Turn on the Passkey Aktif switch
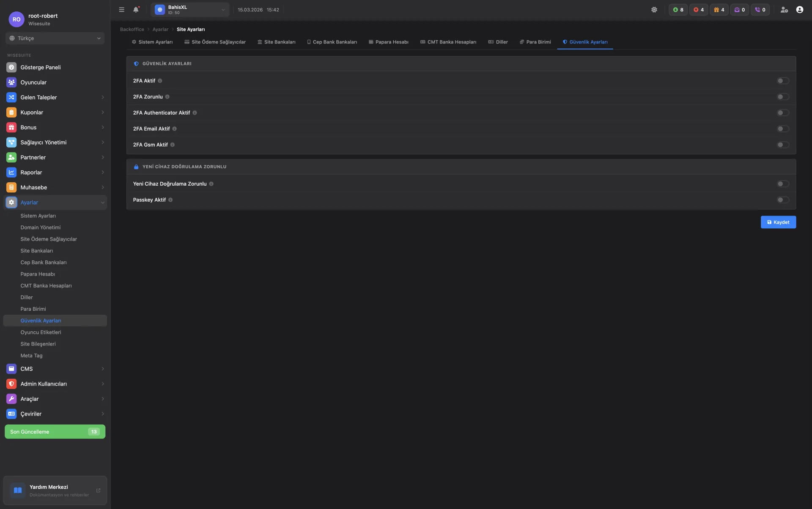The image size is (812, 509). pyautogui.click(x=782, y=200)
